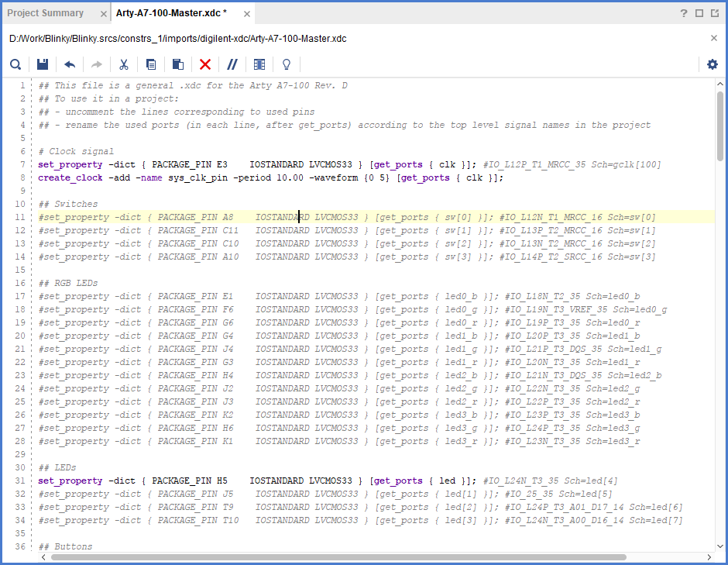Open the search tool in editor toolbar
The image size is (728, 565).
(x=15, y=64)
